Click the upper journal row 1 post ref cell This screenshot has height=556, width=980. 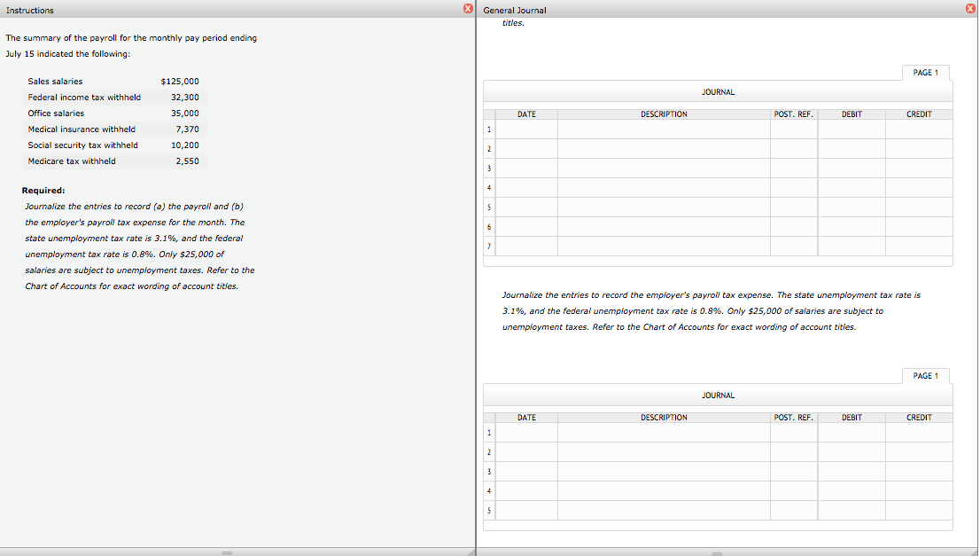794,129
